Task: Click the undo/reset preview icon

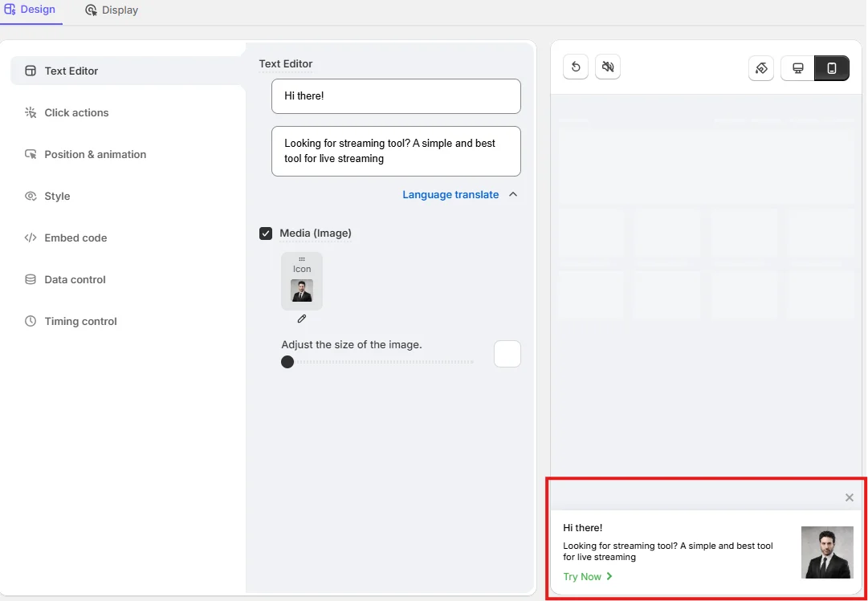Action: click(x=576, y=67)
